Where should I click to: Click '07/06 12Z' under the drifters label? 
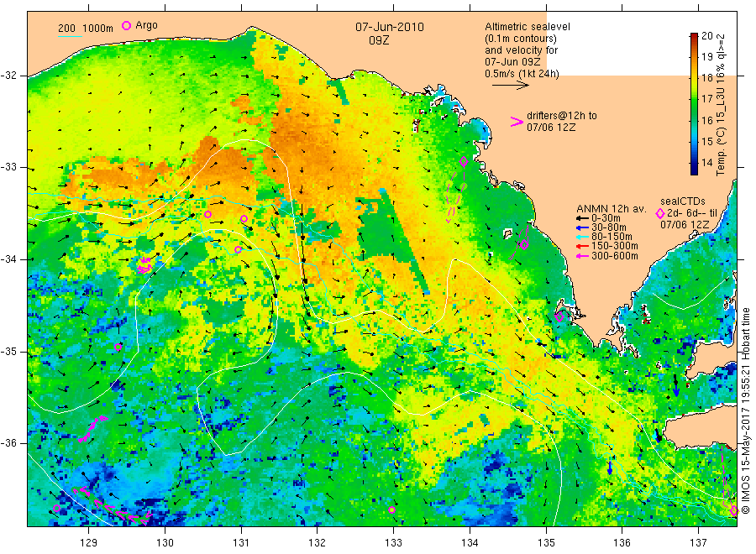tap(551, 128)
